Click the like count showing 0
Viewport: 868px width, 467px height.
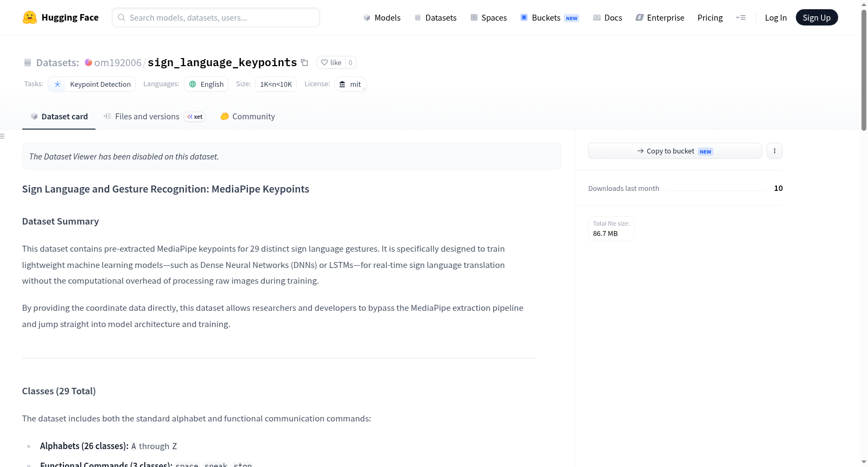350,62
